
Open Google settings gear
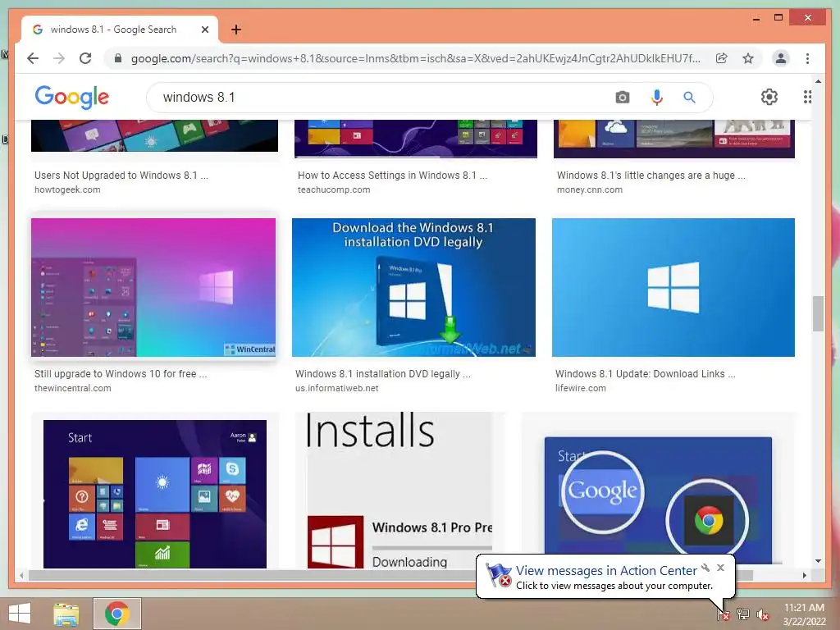coord(769,97)
